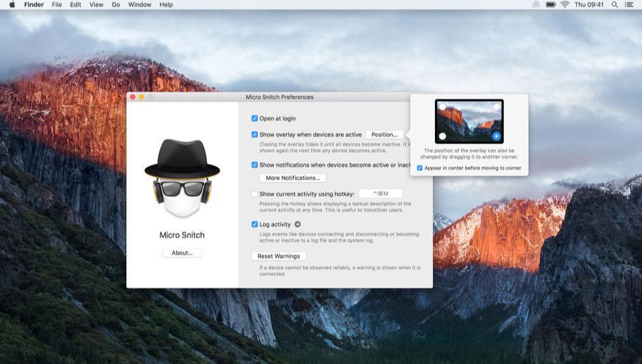
Task: Click the clock showing Thu 09:41
Action: tap(589, 5)
